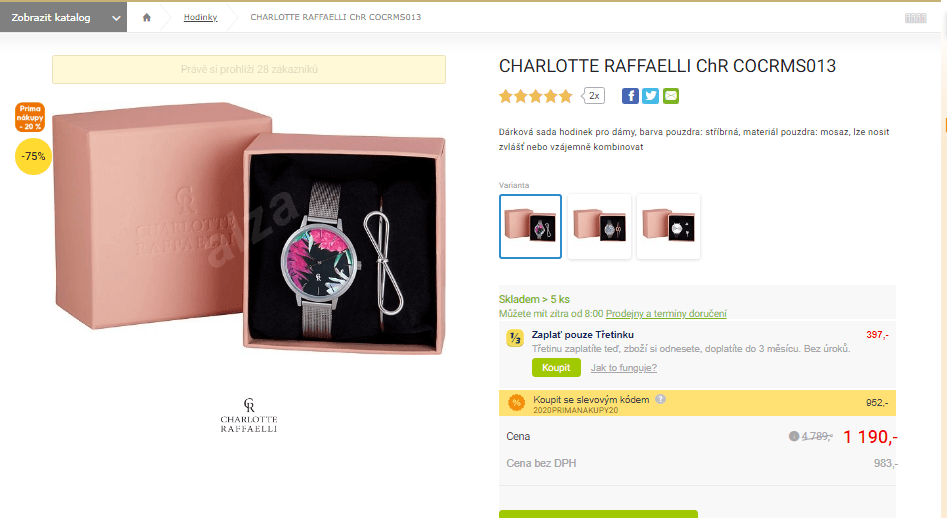Select the second watch variant thumbnail
The width and height of the screenshot is (947, 518).
tap(599, 226)
